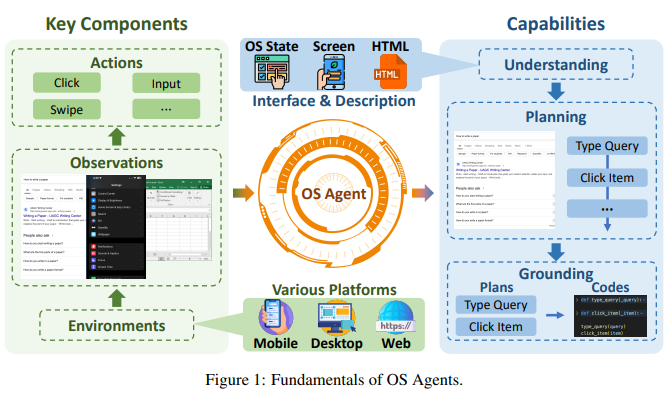Click the Desktop monitor platform icon

click(337, 318)
